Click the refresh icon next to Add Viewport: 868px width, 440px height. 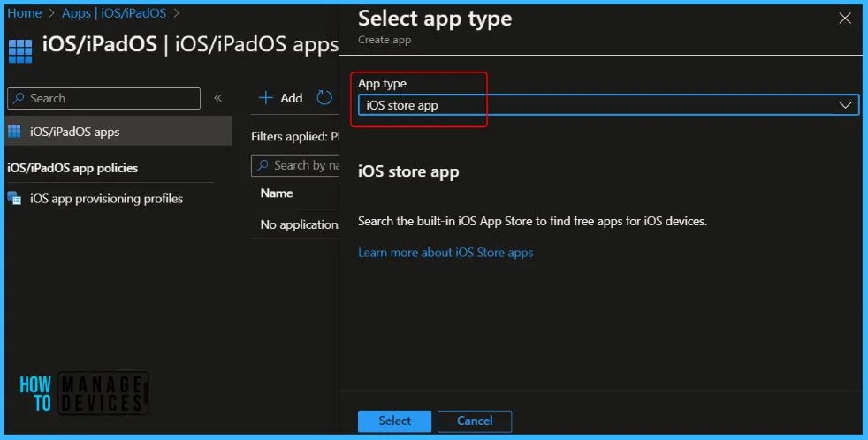324,98
